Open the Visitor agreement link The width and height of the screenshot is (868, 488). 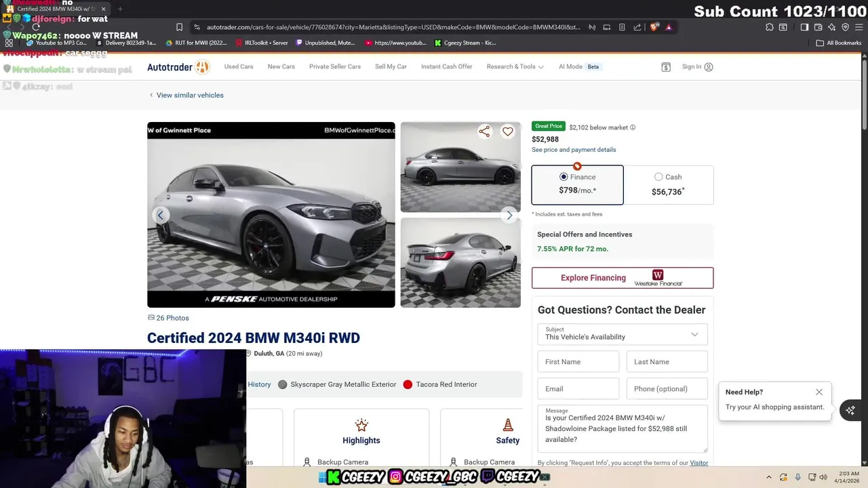(698, 463)
